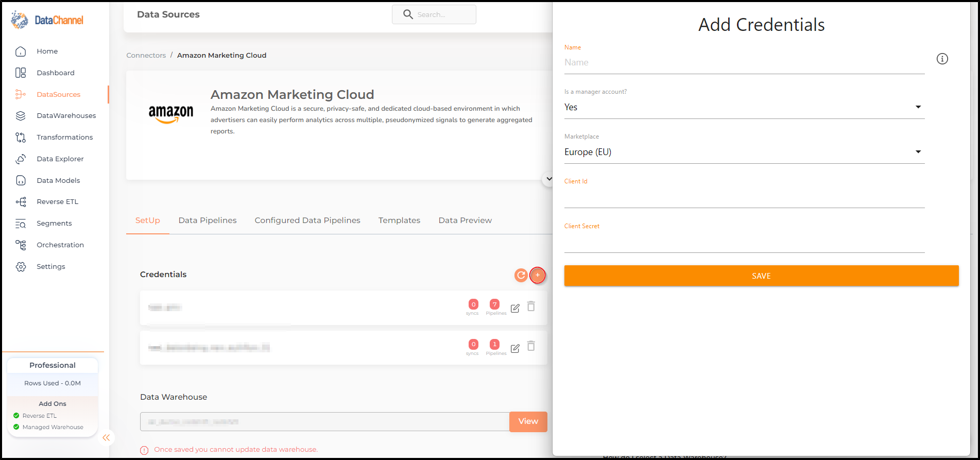
Task: Click the add credentials plus icon
Action: pyautogui.click(x=538, y=275)
